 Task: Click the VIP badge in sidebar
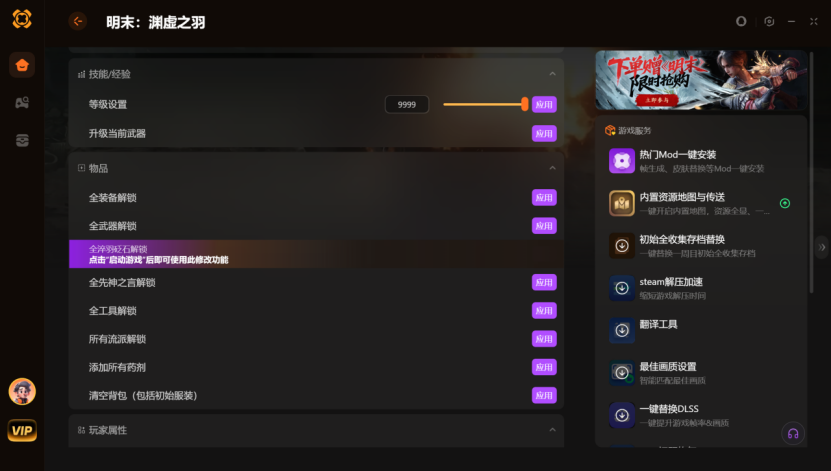[x=22, y=430]
